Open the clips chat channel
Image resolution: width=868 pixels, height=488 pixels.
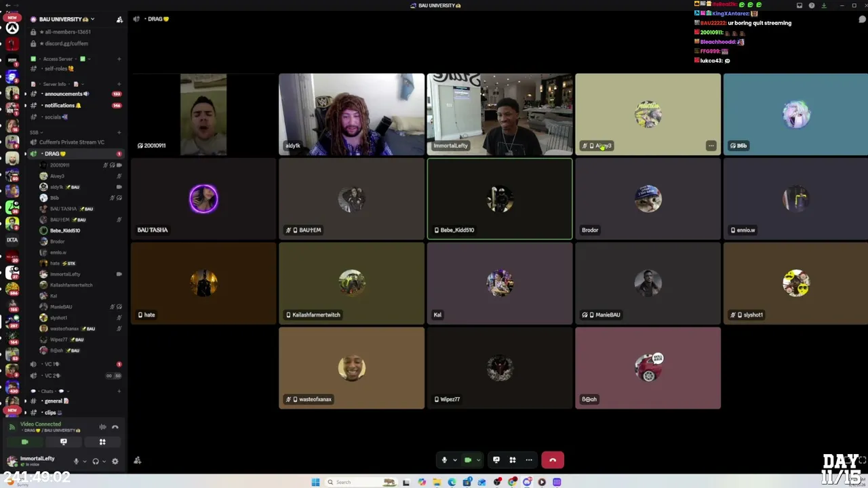click(x=75, y=412)
